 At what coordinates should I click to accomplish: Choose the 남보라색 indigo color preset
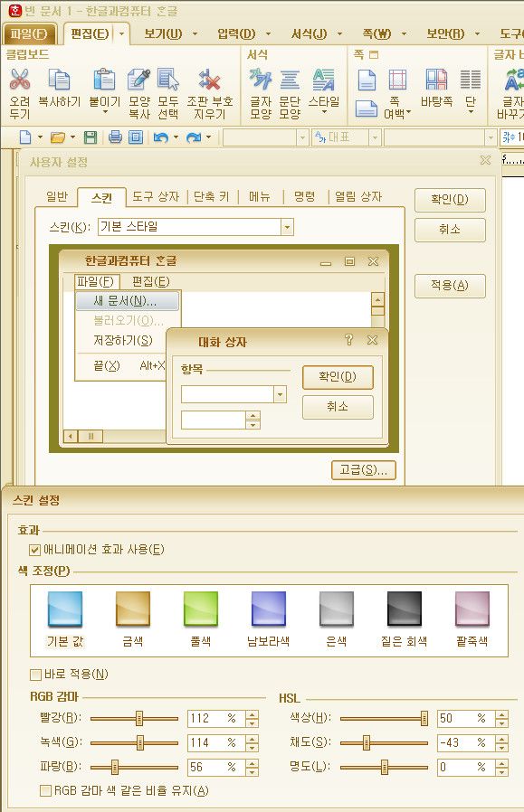tap(269, 609)
